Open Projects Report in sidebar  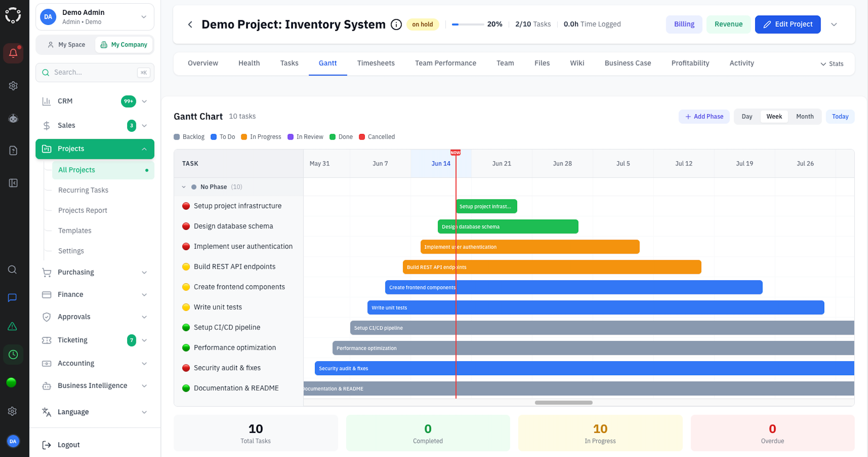coord(83,211)
